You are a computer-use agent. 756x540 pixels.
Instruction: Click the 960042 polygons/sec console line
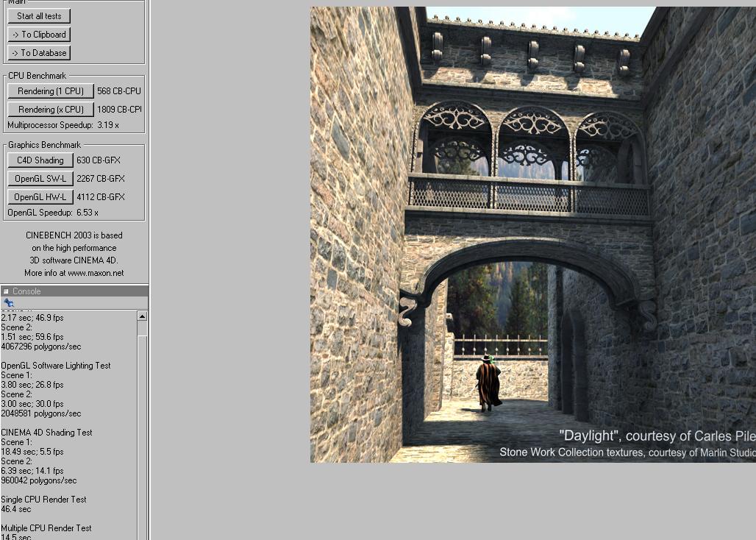(39, 480)
